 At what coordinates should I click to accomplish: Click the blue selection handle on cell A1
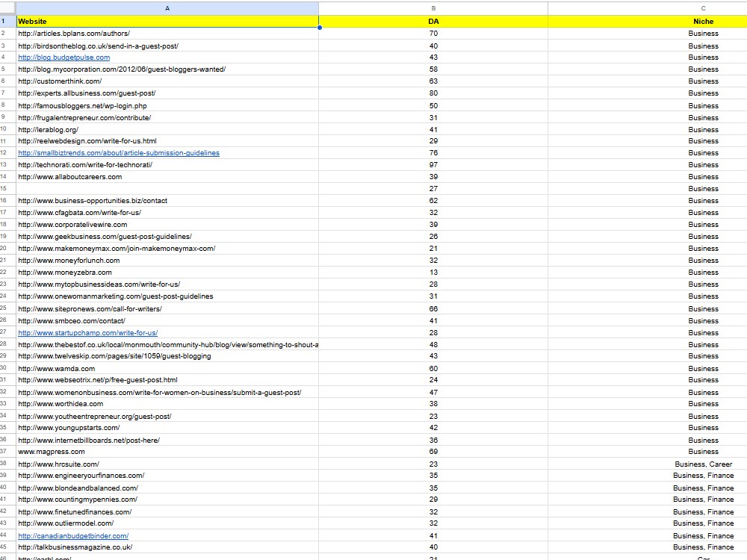[x=319, y=28]
